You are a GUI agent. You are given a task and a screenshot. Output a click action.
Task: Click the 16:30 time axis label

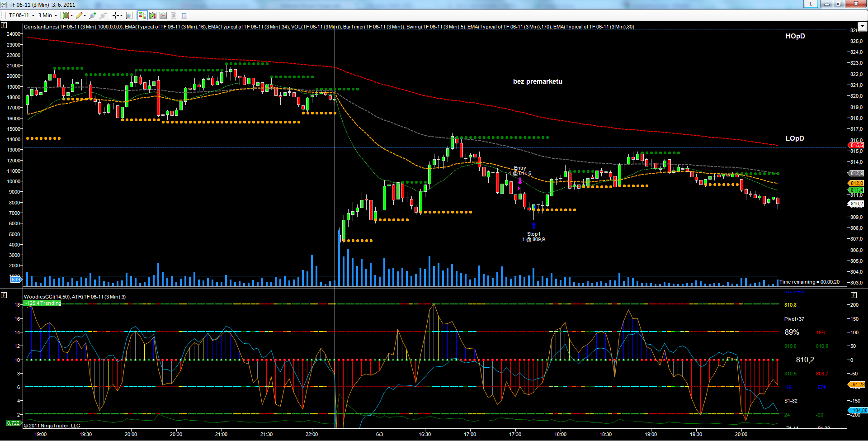pyautogui.click(x=425, y=434)
